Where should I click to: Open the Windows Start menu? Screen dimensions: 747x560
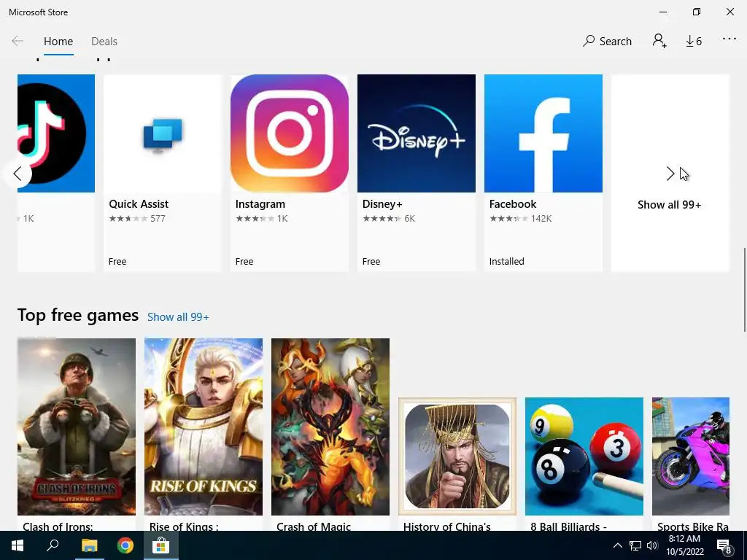[x=18, y=545]
